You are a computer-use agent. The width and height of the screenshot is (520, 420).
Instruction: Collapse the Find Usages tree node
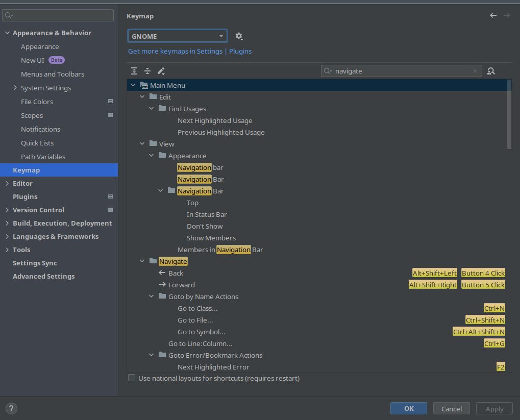tap(152, 109)
